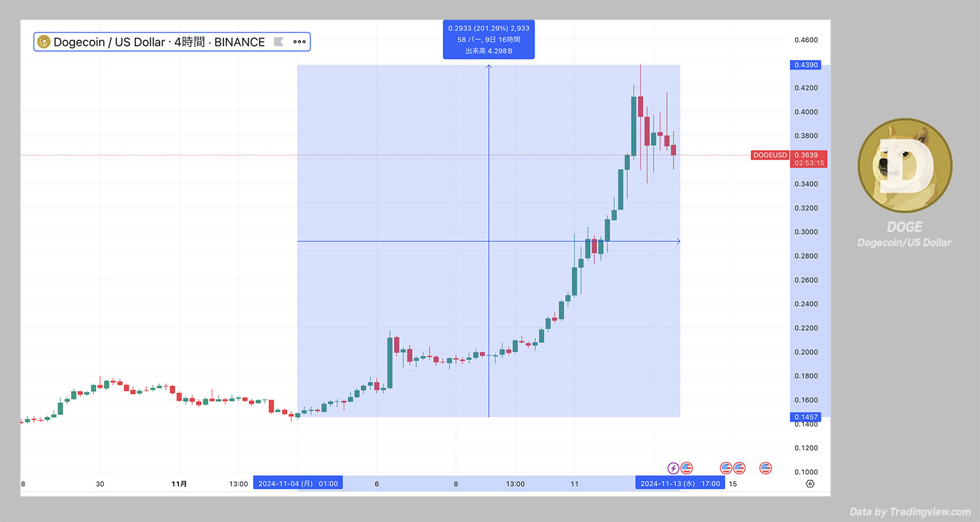Screen dimensions: 980x522
Task: Click the '11月' label on the time axis
Action: [x=179, y=484]
